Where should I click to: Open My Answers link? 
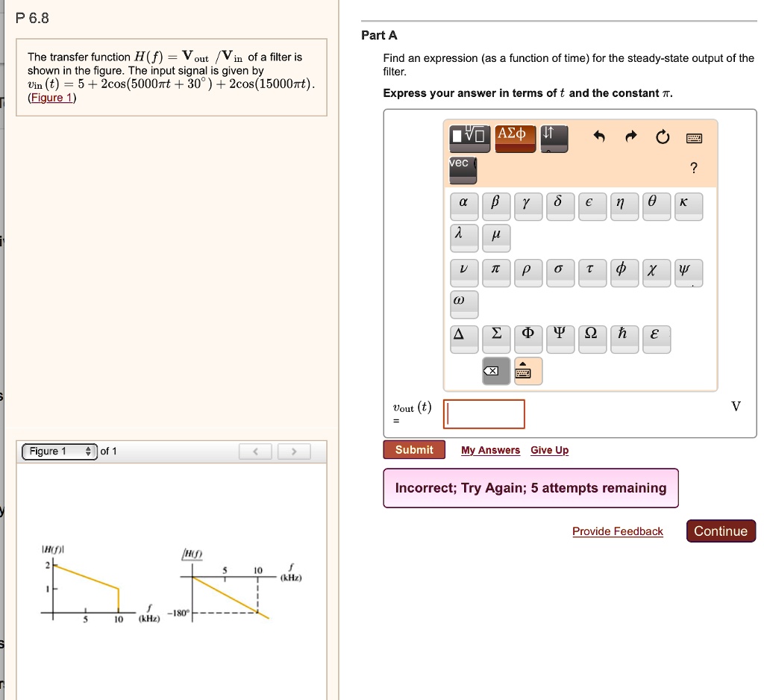[x=490, y=450]
